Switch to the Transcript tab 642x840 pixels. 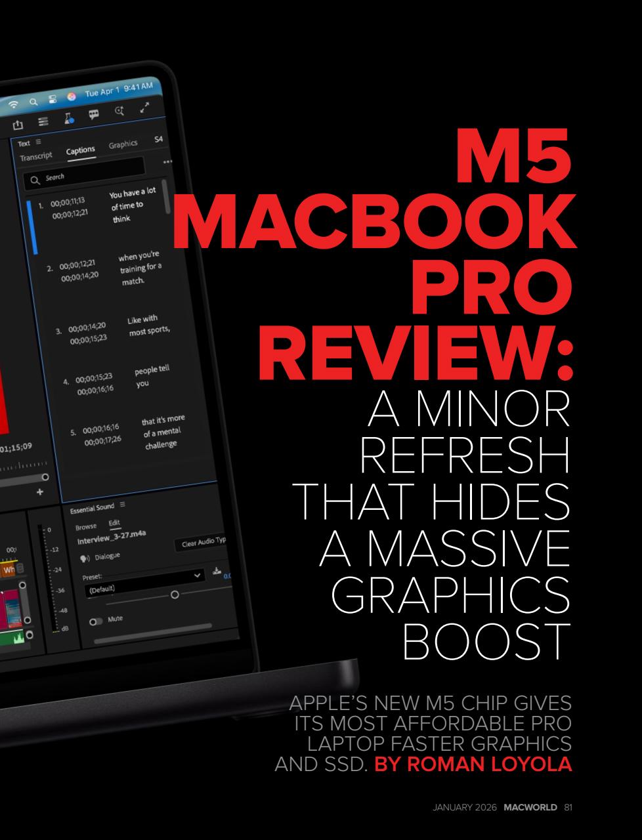pos(36,155)
